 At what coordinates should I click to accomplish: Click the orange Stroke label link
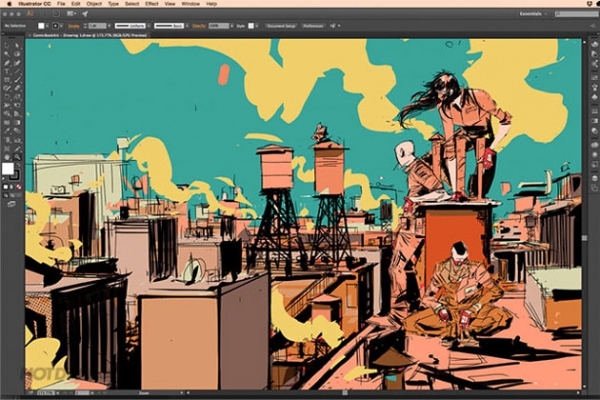coord(73,26)
